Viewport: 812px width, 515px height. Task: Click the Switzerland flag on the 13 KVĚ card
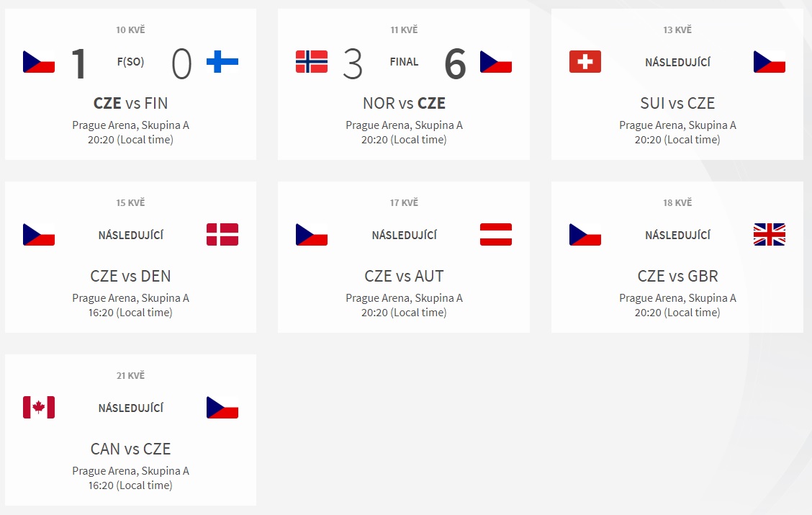(x=585, y=62)
